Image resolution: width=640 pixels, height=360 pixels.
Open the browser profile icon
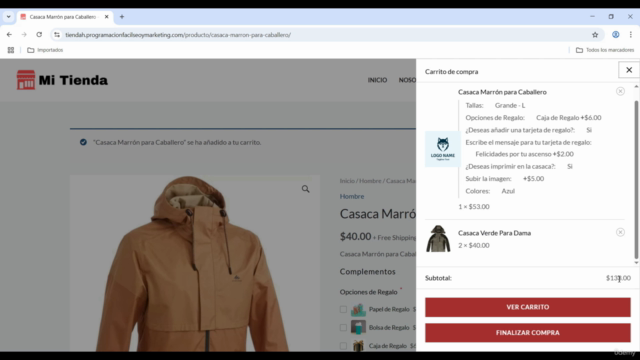pos(616,35)
